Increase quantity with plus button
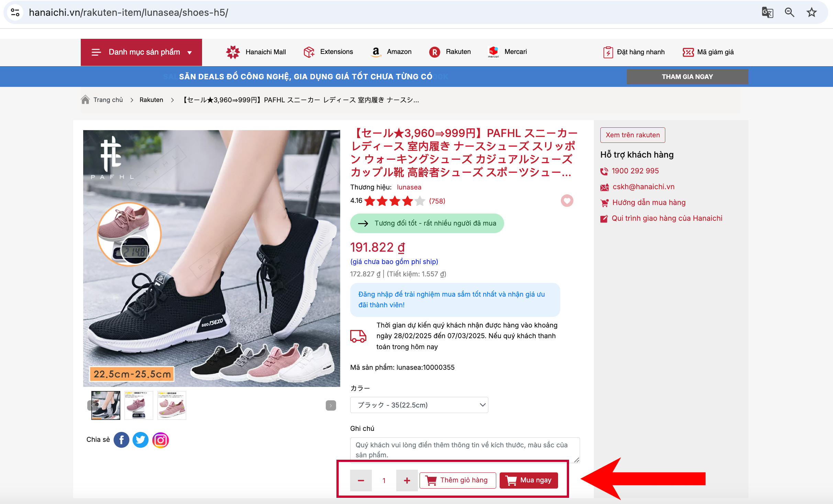 (x=407, y=481)
